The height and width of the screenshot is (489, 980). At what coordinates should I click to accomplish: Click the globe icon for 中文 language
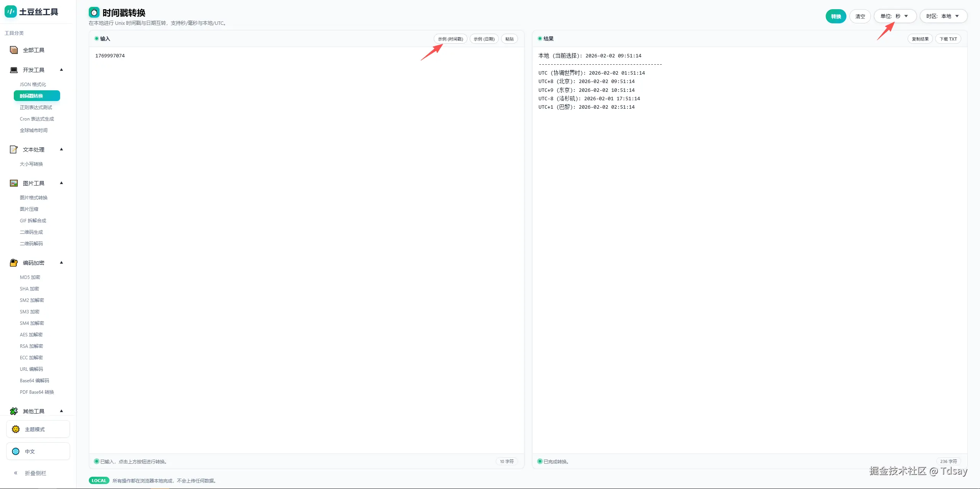pyautogui.click(x=16, y=452)
